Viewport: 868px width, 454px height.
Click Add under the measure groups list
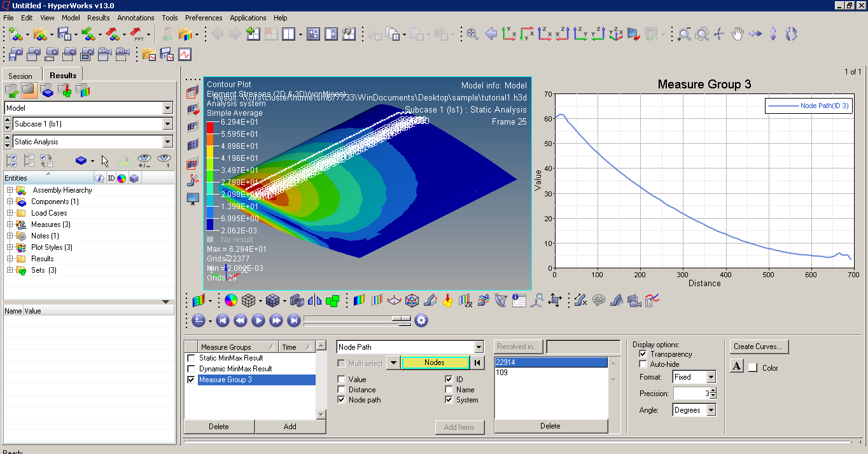click(290, 427)
